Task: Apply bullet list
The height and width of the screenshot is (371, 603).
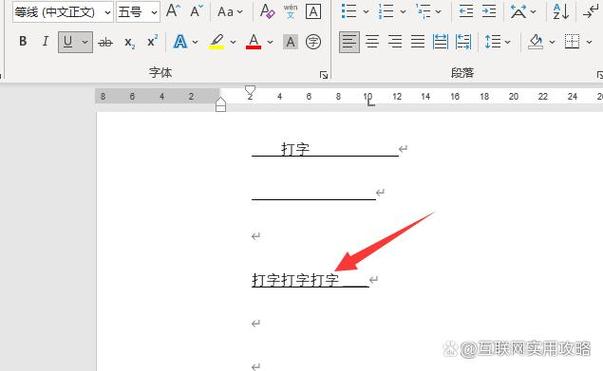Action: tap(349, 11)
